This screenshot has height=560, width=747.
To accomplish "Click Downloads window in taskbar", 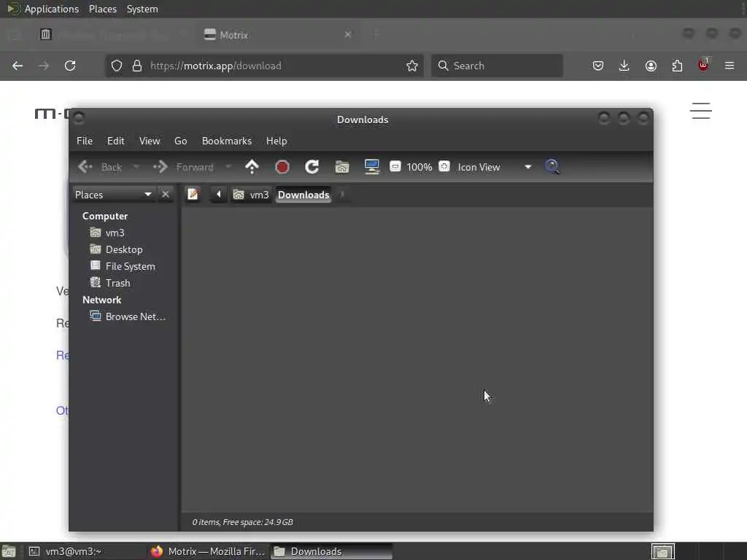I will click(x=332, y=551).
